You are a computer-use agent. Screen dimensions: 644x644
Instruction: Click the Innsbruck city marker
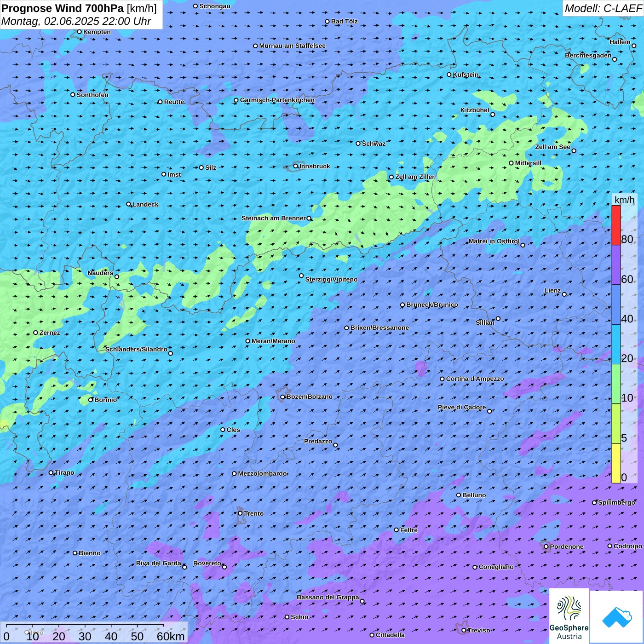coord(296,166)
